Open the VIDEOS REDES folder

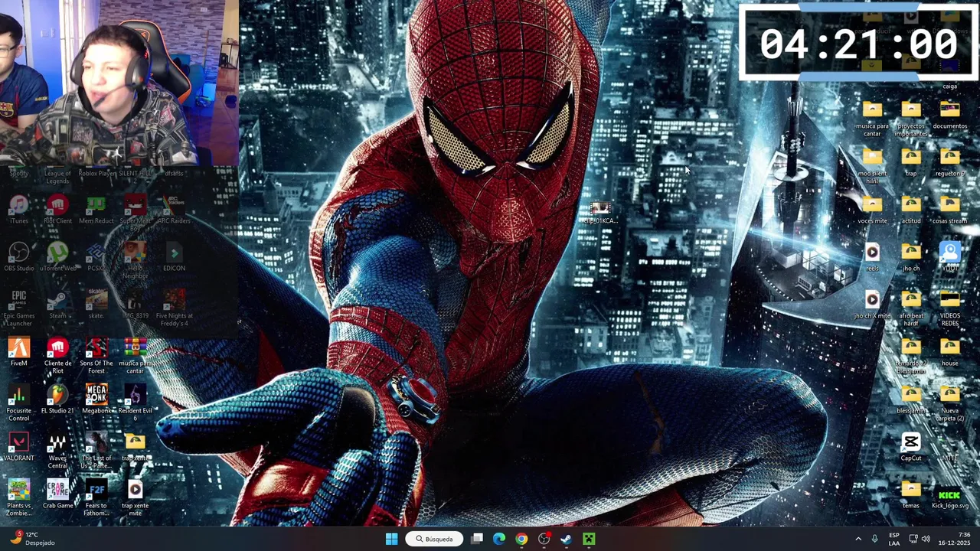point(949,308)
